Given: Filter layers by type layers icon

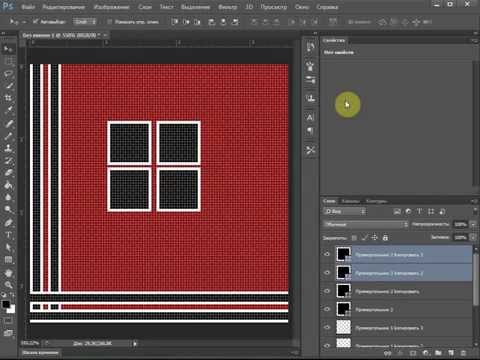Looking at the screenshot, I should pyautogui.click(x=419, y=211).
